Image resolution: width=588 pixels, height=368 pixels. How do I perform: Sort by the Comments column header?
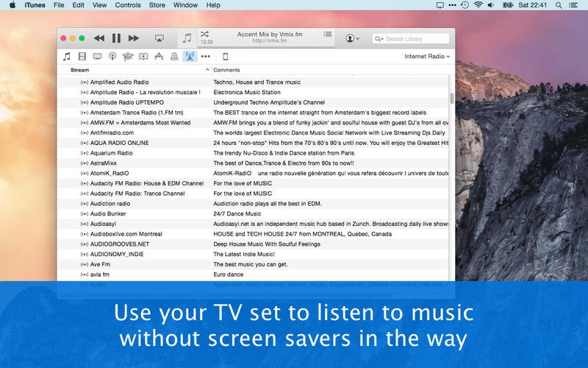coord(226,70)
